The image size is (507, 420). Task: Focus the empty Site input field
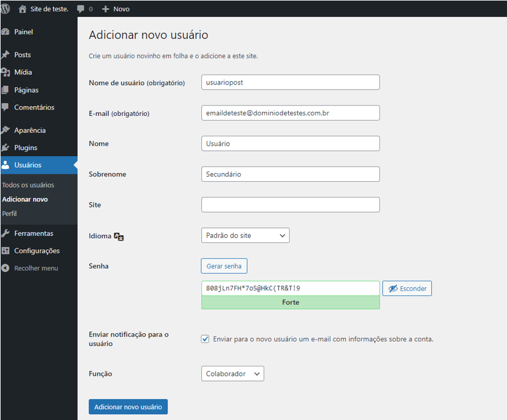click(290, 205)
